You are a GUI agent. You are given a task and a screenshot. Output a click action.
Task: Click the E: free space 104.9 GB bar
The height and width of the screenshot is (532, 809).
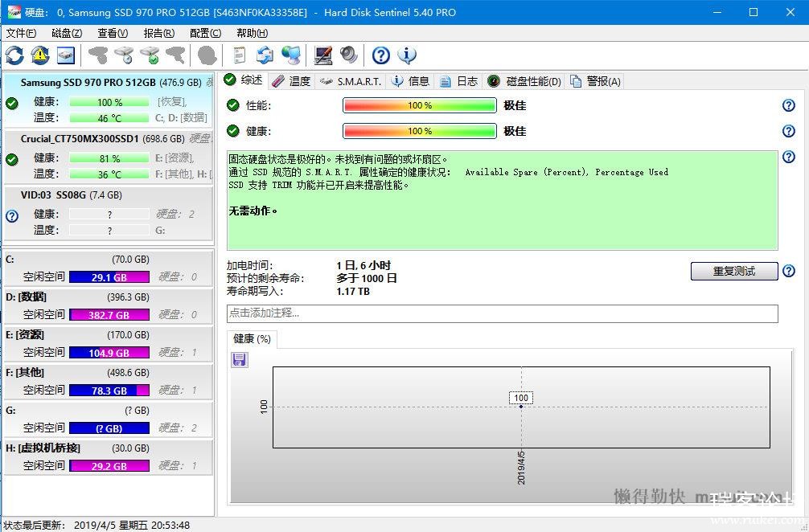109,353
